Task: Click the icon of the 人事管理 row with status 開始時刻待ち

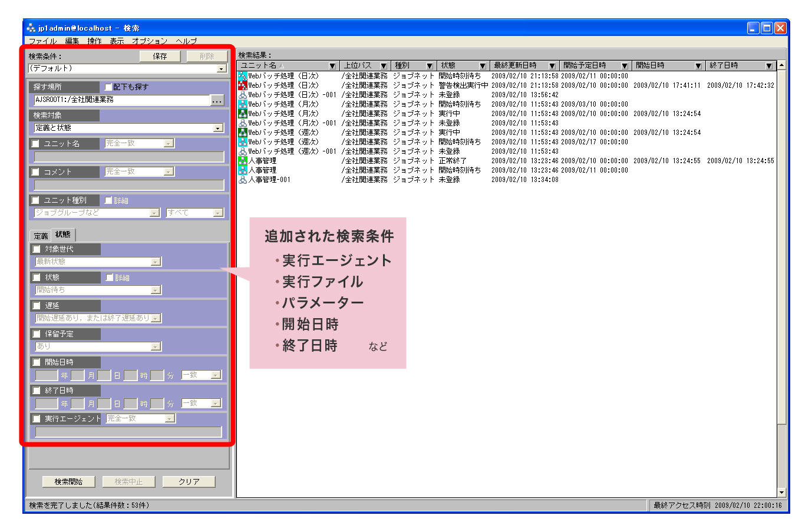Action: [243, 170]
